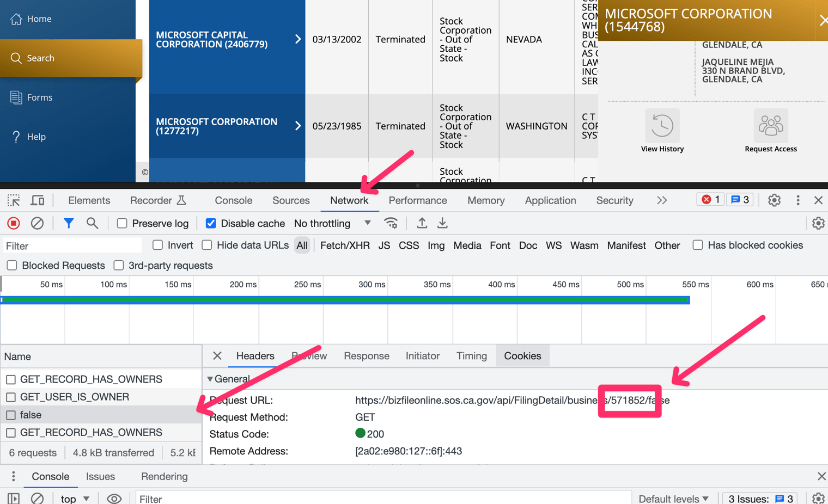Click the Help question mark icon

[x=16, y=137]
